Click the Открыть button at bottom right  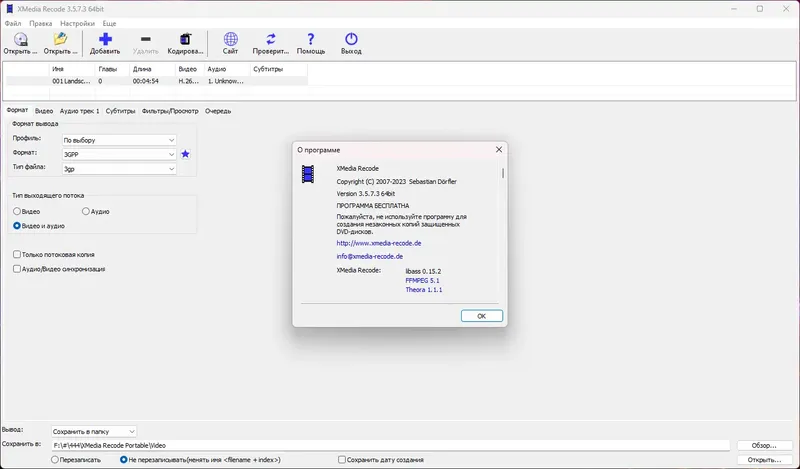click(x=764, y=460)
